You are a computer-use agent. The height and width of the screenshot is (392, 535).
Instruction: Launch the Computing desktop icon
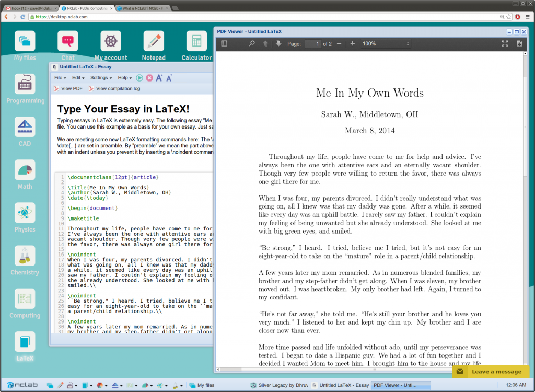[25, 299]
